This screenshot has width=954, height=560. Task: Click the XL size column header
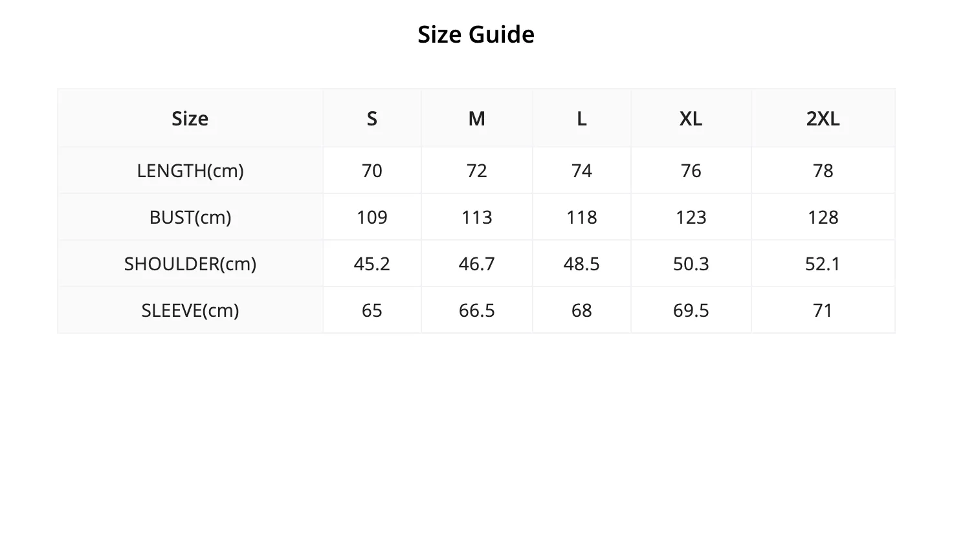(691, 118)
